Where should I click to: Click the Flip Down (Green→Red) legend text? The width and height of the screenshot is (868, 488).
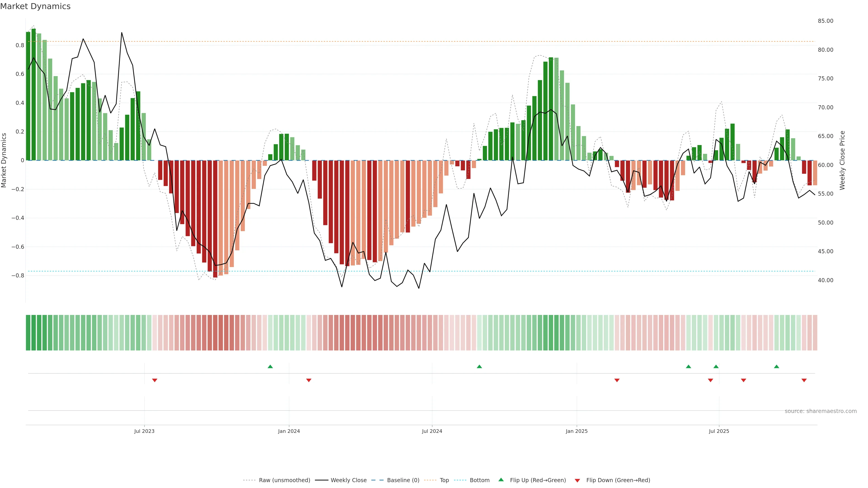pyautogui.click(x=618, y=480)
